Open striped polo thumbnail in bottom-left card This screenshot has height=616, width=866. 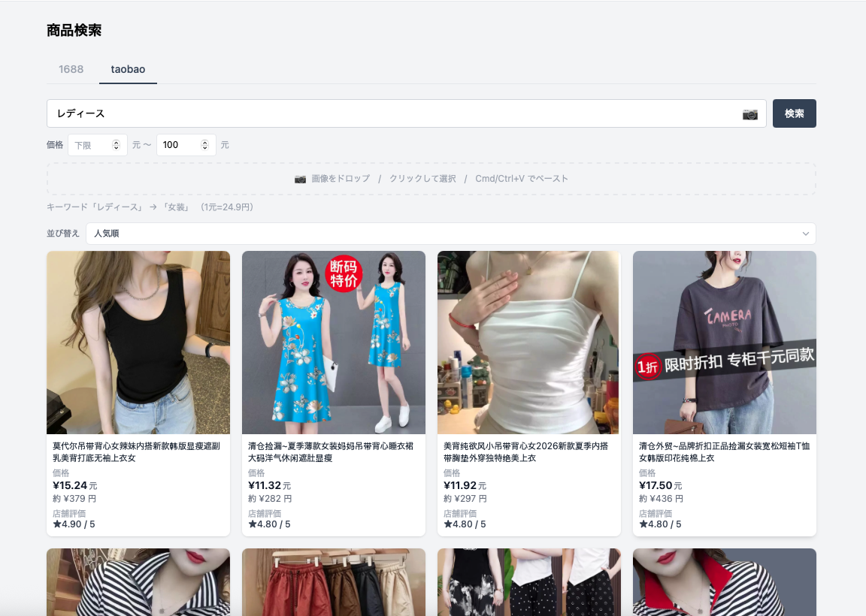pos(138,581)
